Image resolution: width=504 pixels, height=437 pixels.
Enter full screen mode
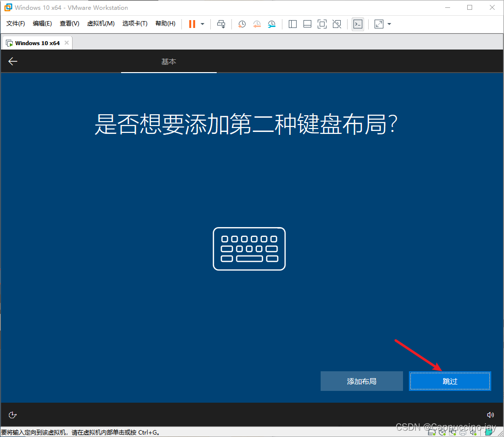pos(322,24)
